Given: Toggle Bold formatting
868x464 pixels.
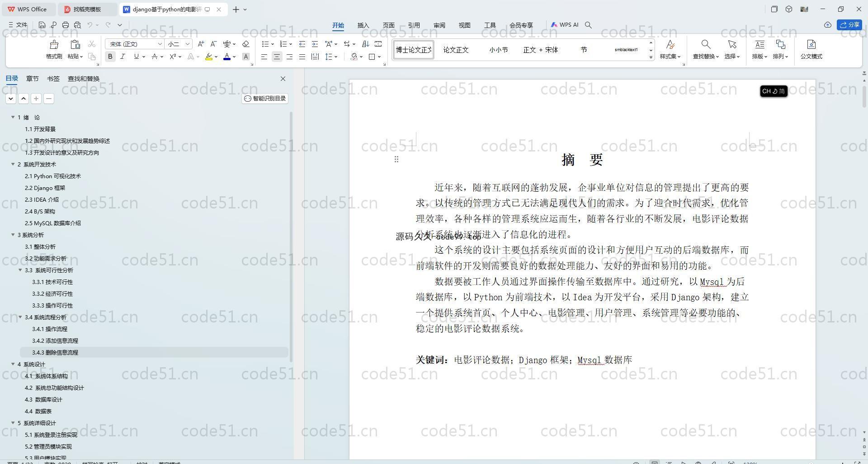Looking at the screenshot, I should tap(110, 57).
